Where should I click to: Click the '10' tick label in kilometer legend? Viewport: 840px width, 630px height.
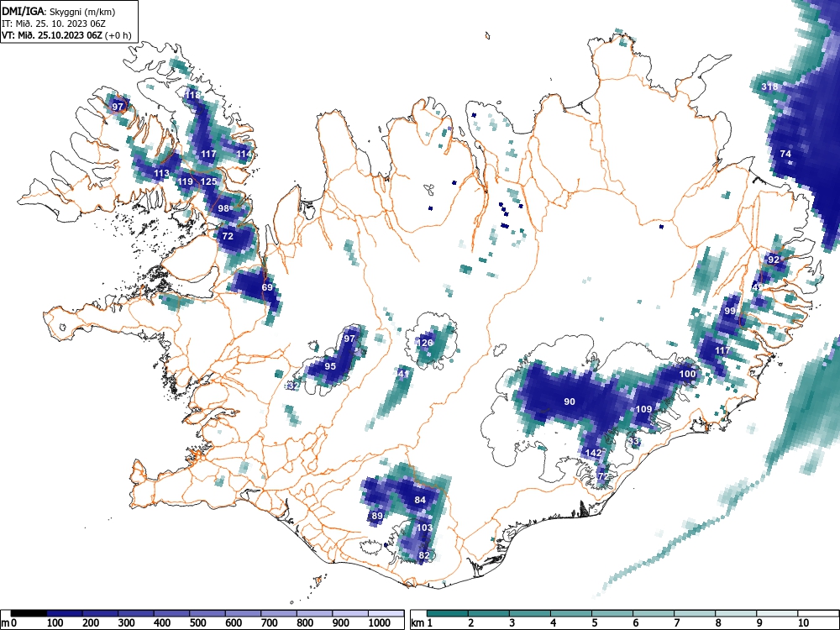pyautogui.click(x=802, y=622)
